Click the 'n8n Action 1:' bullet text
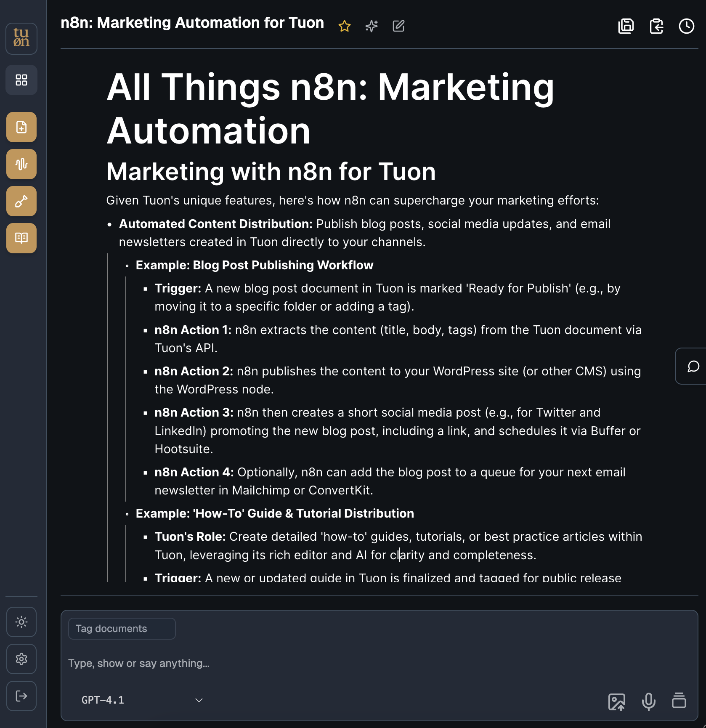This screenshot has width=706, height=728. tap(398, 339)
